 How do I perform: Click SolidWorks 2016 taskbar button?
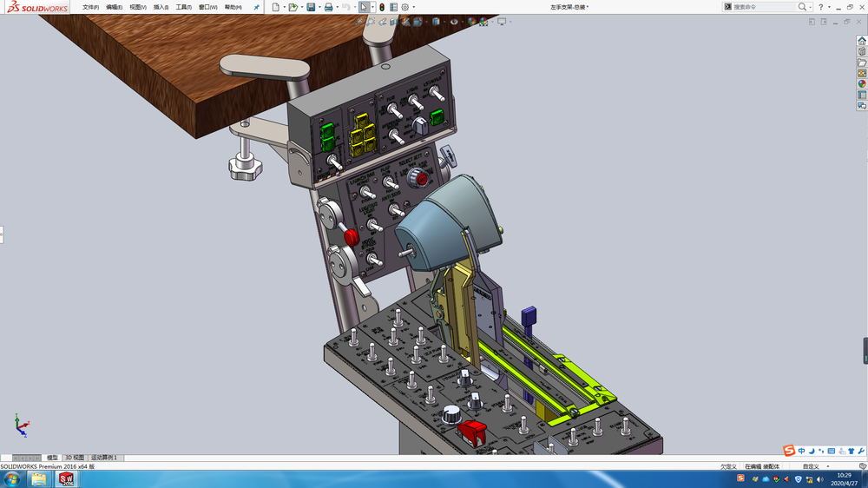(67, 479)
